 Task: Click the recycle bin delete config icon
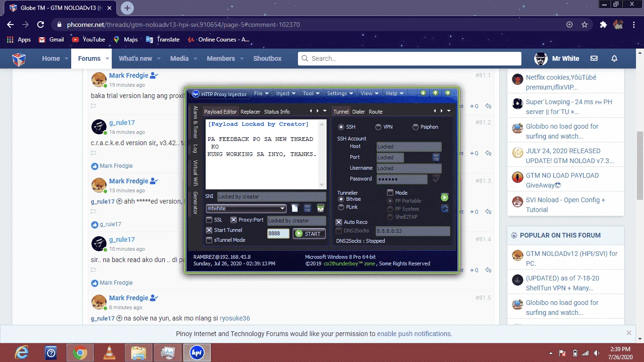click(321, 208)
